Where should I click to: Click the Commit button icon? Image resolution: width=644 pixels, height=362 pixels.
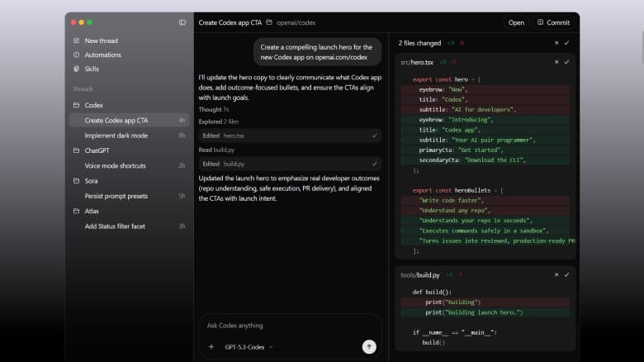pyautogui.click(x=541, y=22)
